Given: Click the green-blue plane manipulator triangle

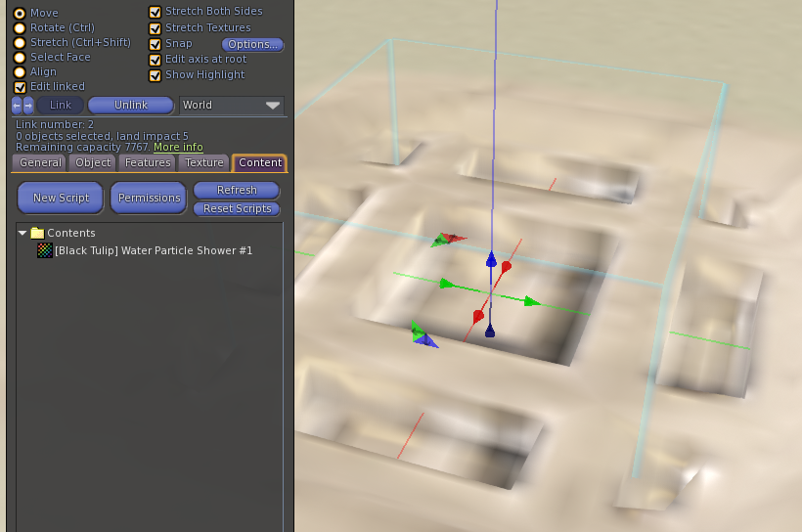Looking at the screenshot, I should pyautogui.click(x=424, y=335).
